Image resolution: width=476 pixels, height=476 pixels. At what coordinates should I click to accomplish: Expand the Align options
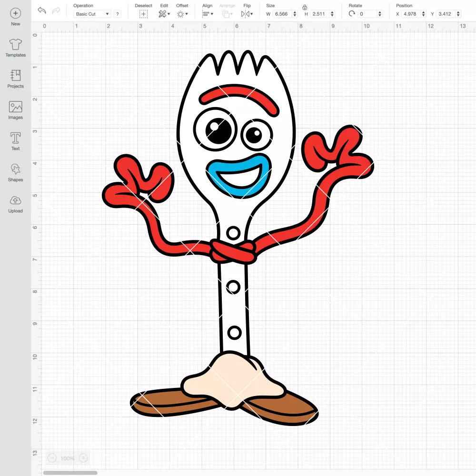208,14
